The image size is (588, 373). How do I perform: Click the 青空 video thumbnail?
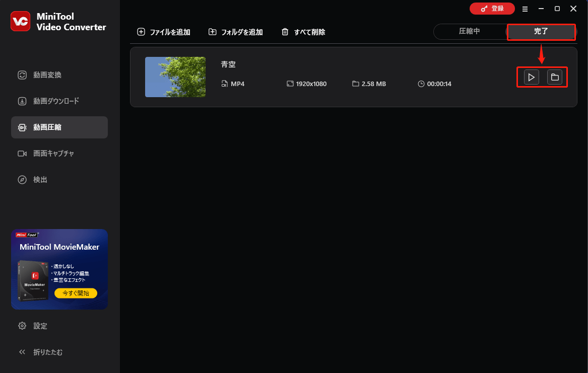coord(175,77)
